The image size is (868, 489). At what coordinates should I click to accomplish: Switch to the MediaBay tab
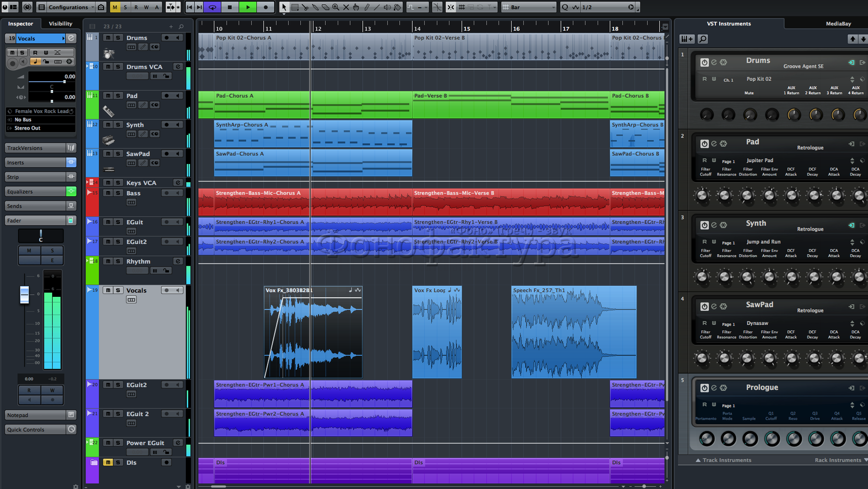838,23
